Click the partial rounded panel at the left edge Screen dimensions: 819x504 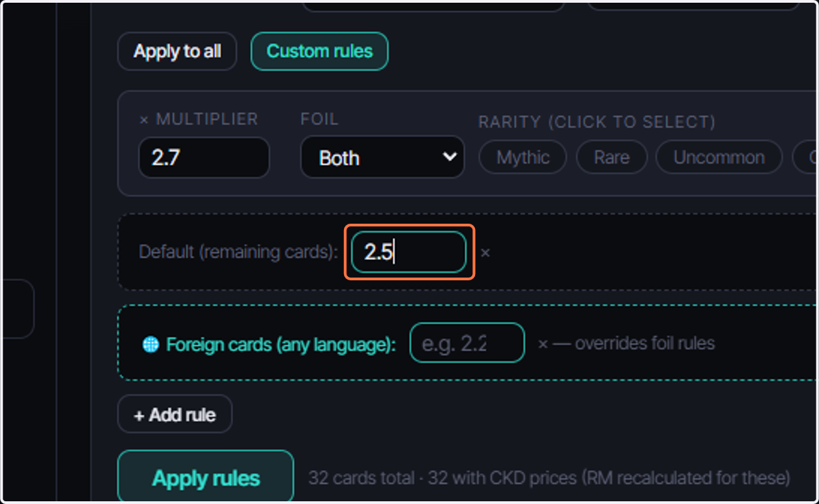point(17,308)
